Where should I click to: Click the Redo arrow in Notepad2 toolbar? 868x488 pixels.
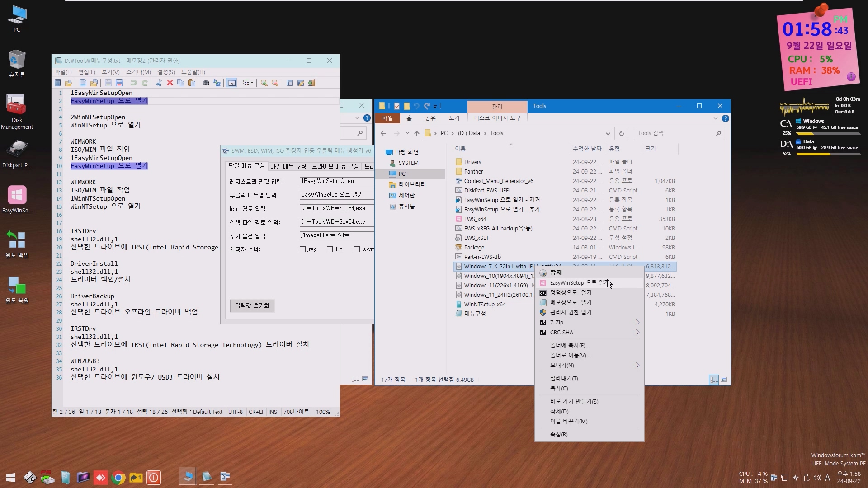pos(145,83)
